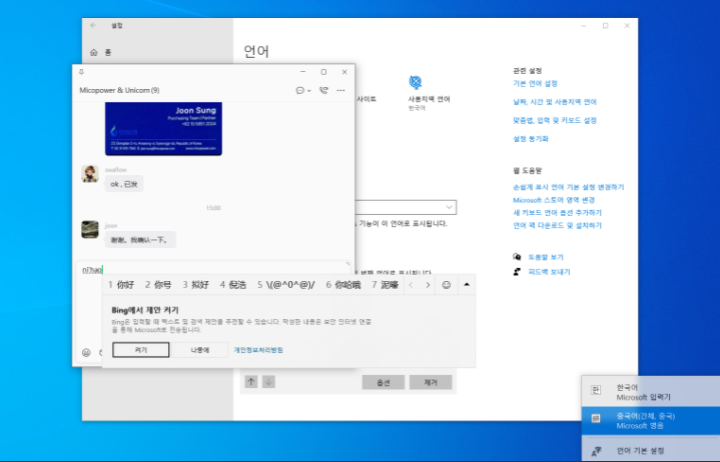This screenshot has height=462, width=720.
Task: Choose candidate 1 你好
Action: [x=121, y=285]
